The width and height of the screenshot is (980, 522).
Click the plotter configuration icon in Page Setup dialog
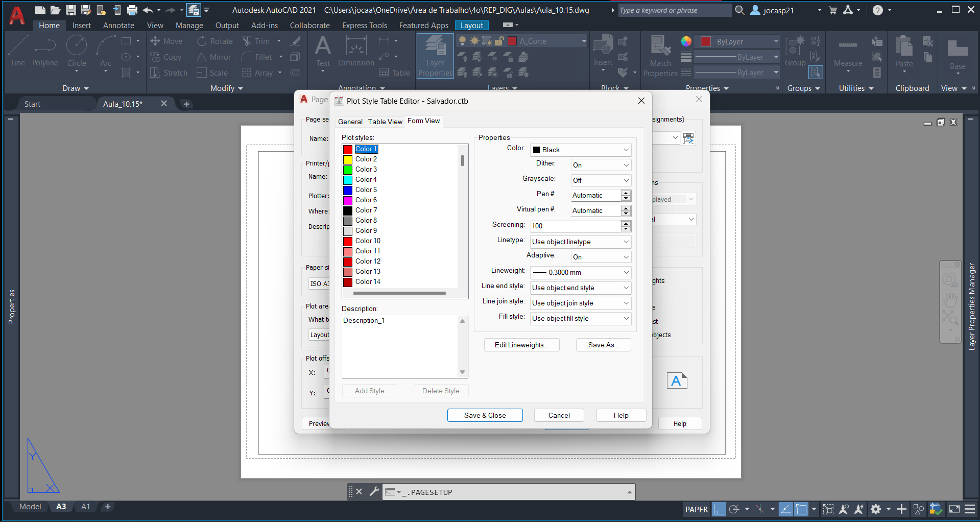(x=688, y=138)
